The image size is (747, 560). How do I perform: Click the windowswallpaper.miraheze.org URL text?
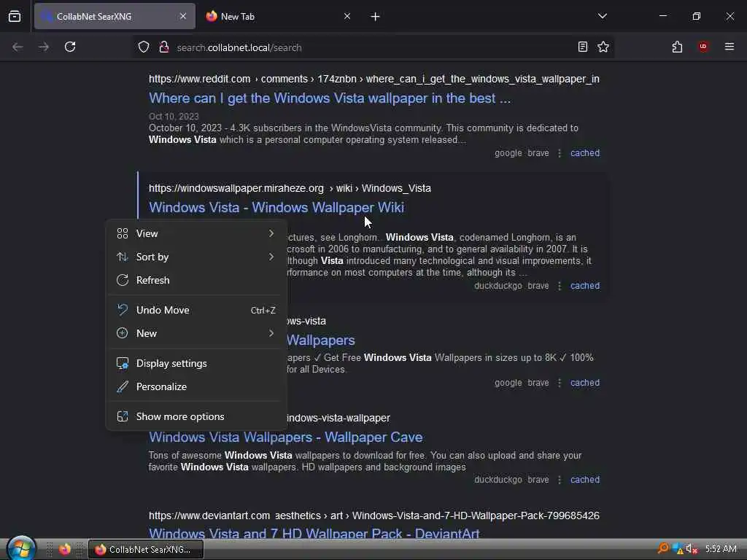[236, 188]
